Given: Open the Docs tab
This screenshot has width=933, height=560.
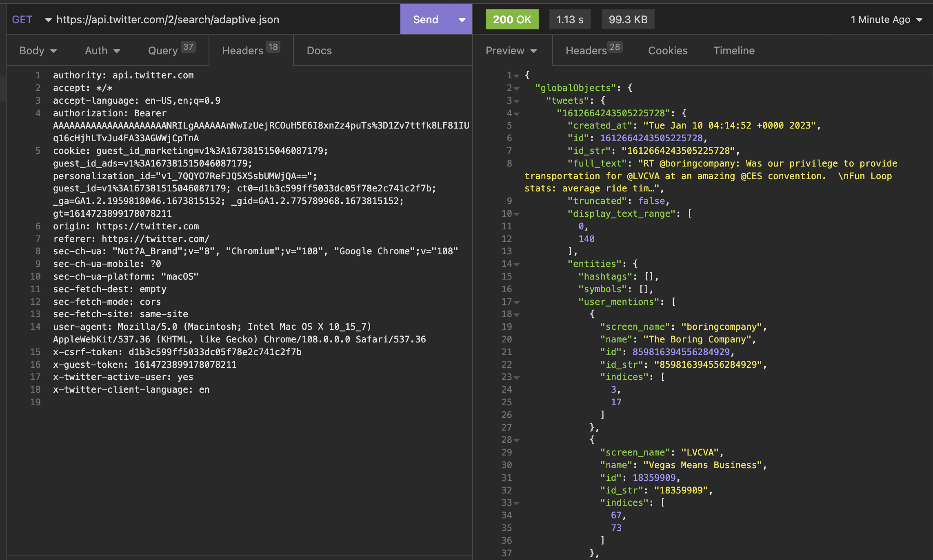Looking at the screenshot, I should coord(319,51).
